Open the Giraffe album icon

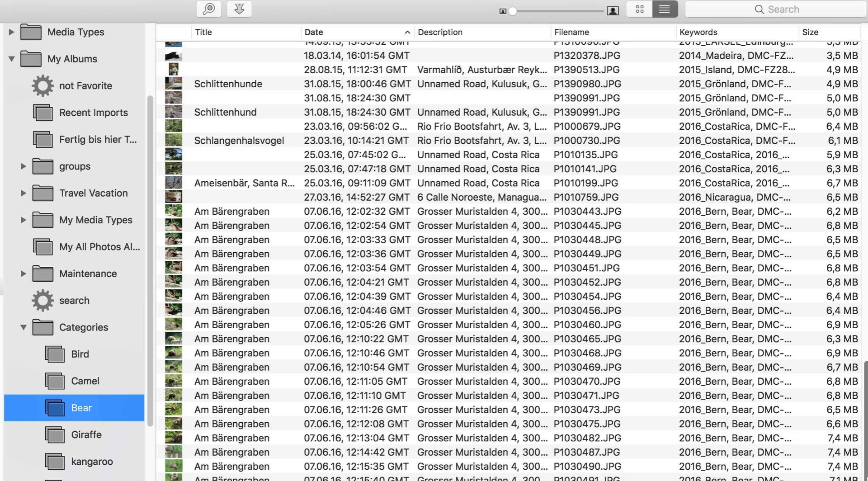click(54, 435)
